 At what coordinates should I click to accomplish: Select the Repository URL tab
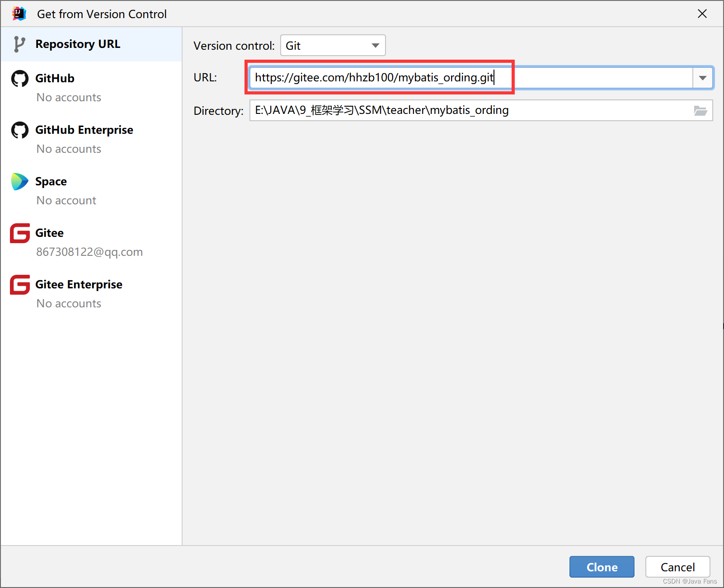tap(91, 44)
